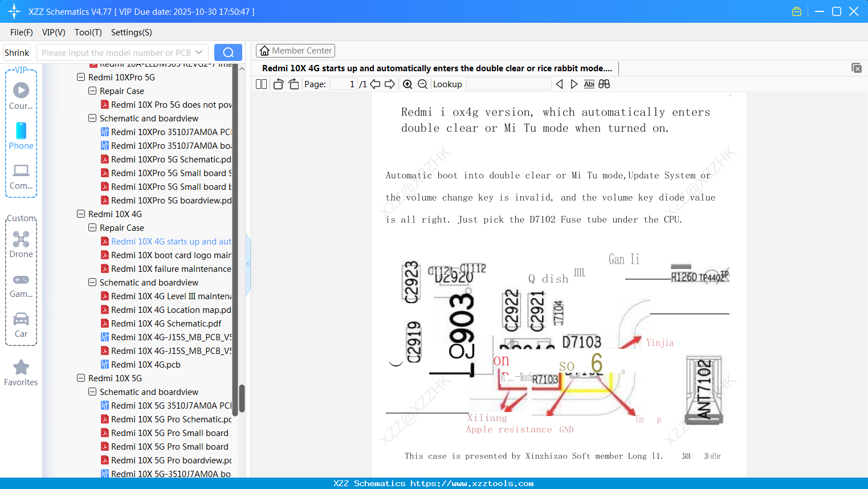Select the Abi text search tool
The image size is (868, 489).
(589, 84)
